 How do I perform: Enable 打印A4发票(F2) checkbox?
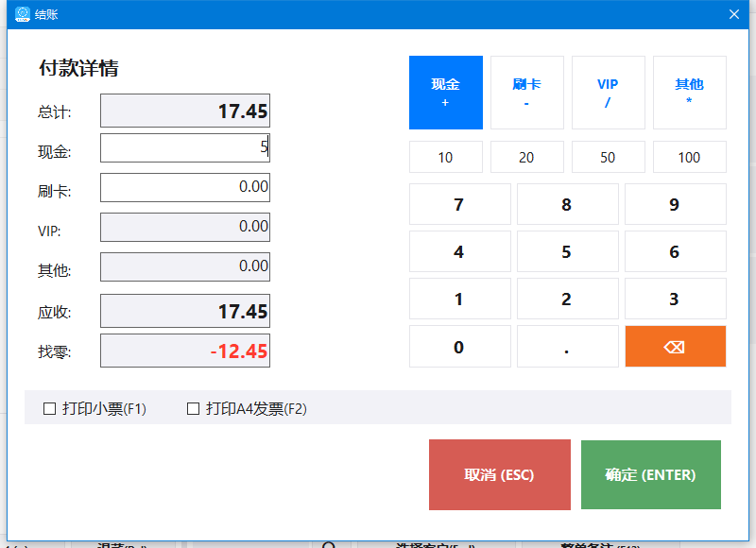coord(193,409)
